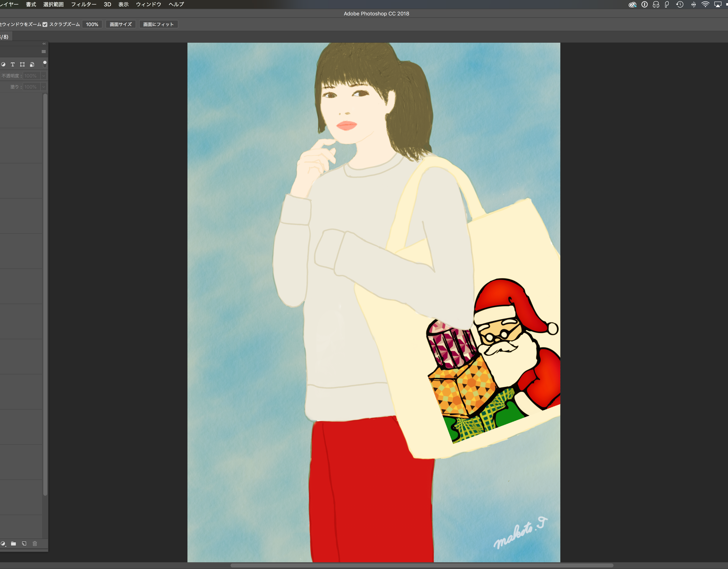This screenshot has height=569, width=728.
Task: Open the 表示 menu
Action: 123,4
